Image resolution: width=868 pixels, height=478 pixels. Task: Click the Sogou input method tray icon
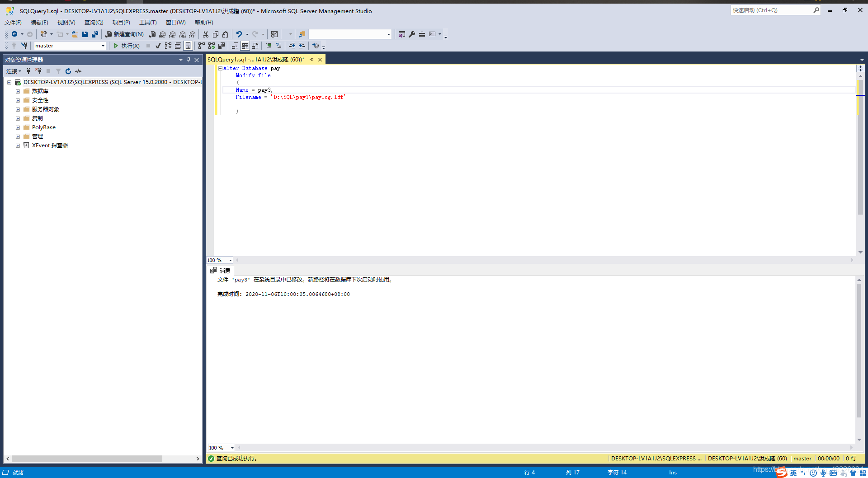click(782, 473)
